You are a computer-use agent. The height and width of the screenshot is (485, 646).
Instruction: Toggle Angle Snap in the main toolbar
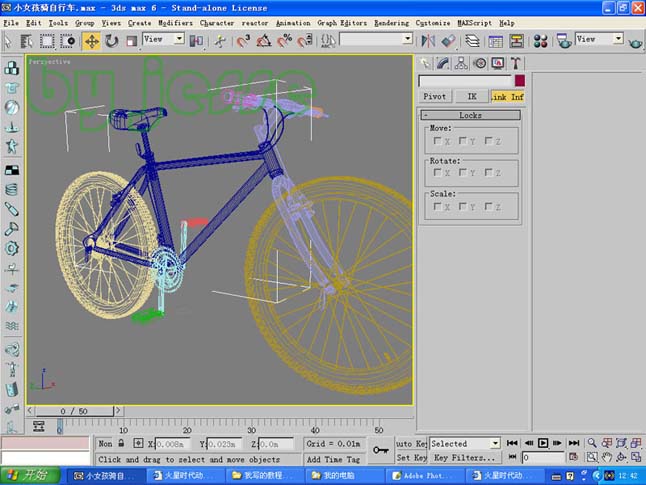[x=264, y=41]
